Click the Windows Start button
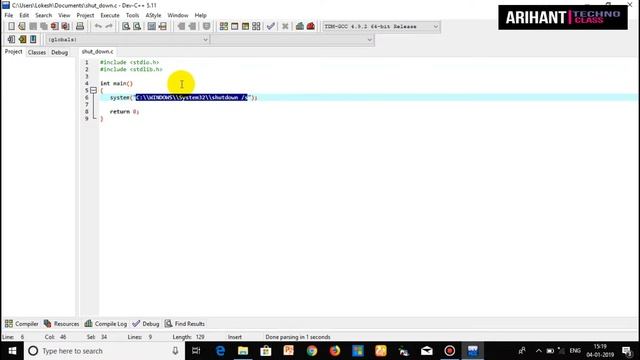This screenshot has height=360, width=640. point(12,351)
